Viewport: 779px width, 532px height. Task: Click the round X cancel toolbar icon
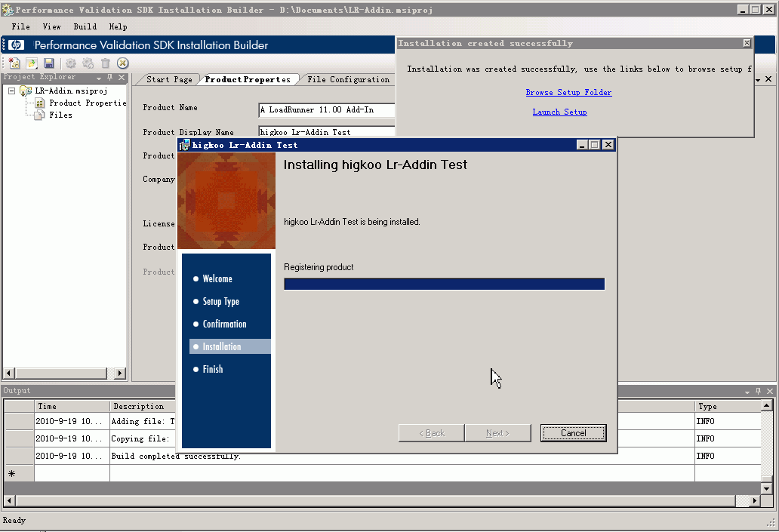[123, 63]
